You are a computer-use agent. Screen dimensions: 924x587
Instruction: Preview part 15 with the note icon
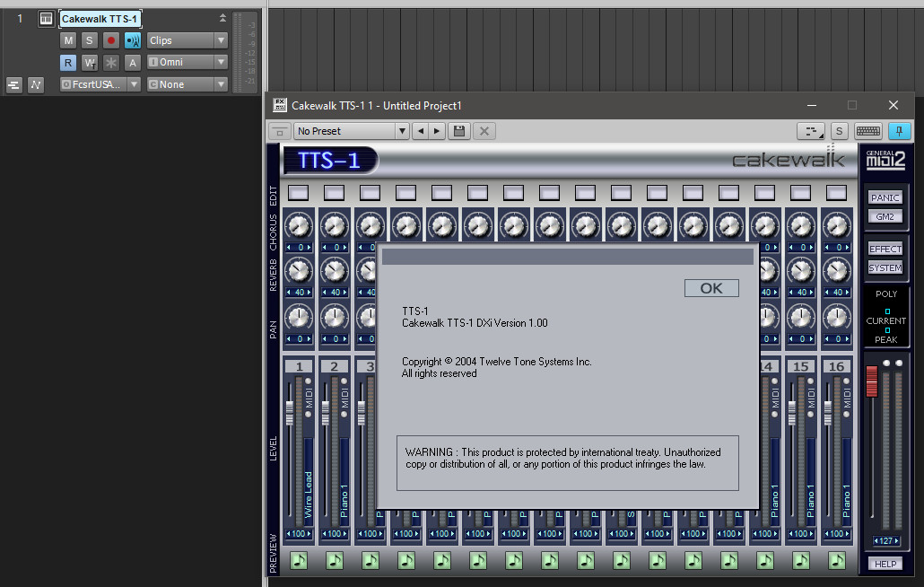click(x=801, y=560)
